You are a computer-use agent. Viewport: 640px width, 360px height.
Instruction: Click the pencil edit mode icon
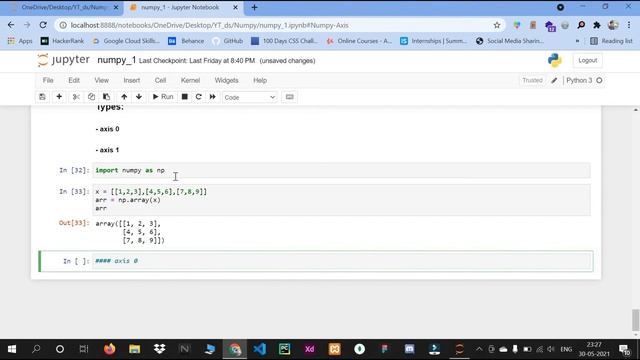pyautogui.click(x=554, y=80)
